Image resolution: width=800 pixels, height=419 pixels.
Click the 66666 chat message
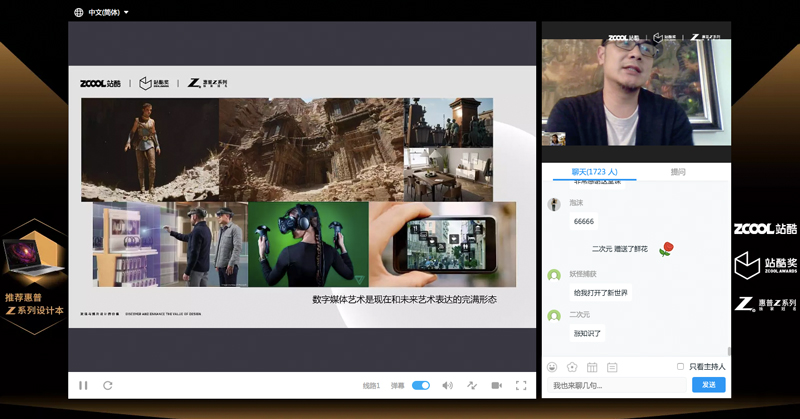[584, 221]
